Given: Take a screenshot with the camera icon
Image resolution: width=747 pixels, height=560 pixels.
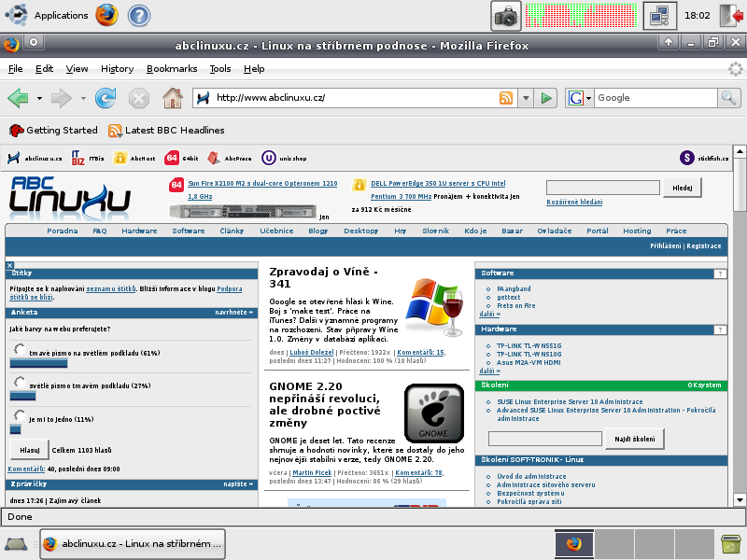Looking at the screenshot, I should click(x=506, y=16).
